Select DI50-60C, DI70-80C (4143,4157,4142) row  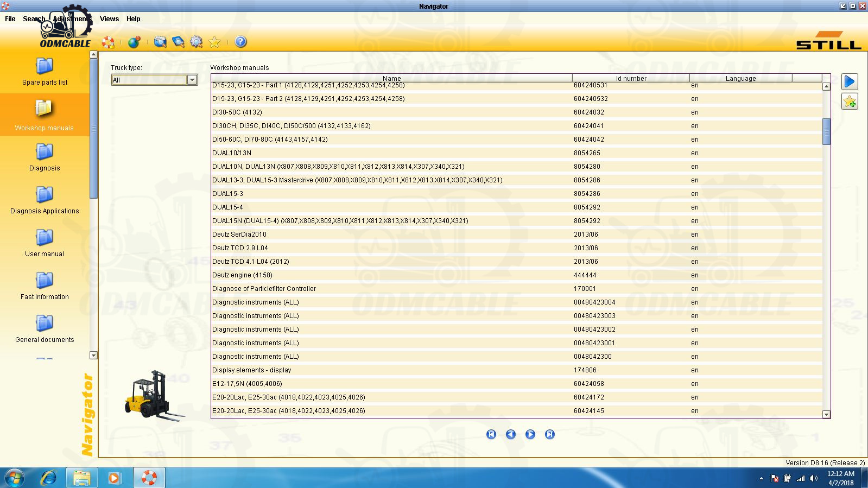[517, 140]
